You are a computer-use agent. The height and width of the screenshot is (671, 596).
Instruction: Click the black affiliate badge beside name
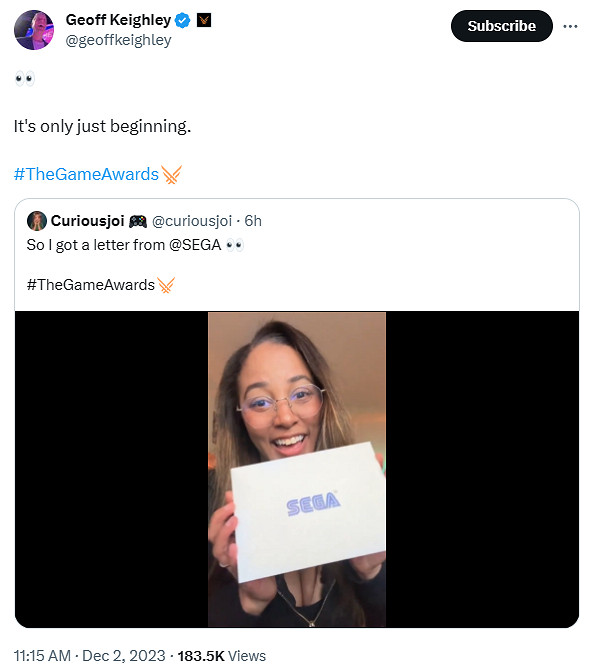pyautogui.click(x=204, y=20)
